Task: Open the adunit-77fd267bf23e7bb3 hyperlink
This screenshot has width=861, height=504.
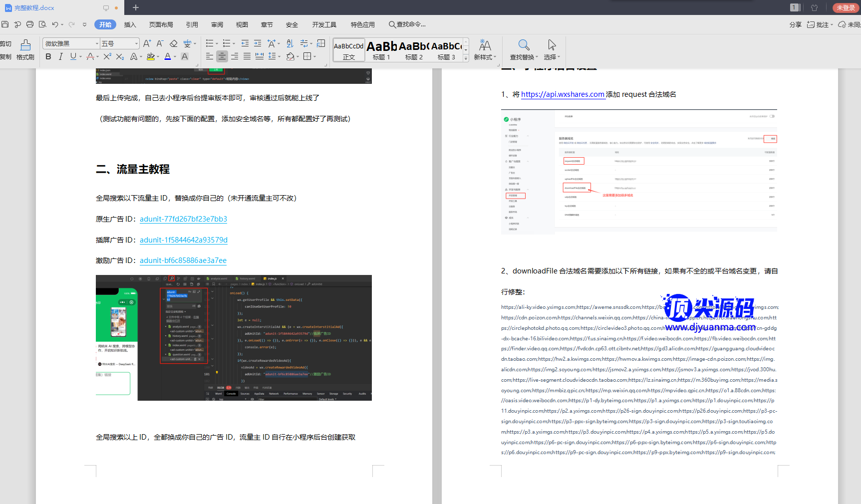Action: pyautogui.click(x=183, y=219)
